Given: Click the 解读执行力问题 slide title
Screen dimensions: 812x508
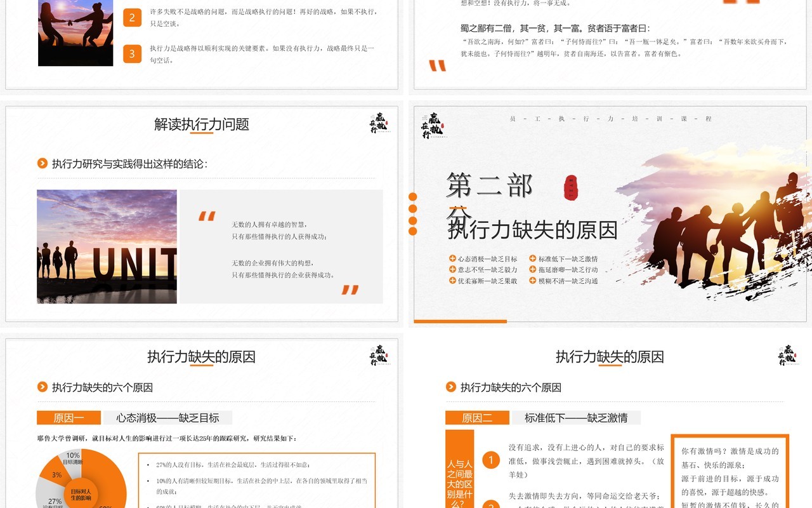Looking at the screenshot, I should point(202,124).
